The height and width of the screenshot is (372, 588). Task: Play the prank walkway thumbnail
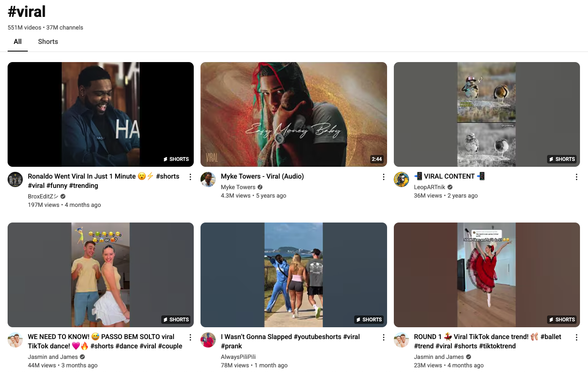[x=294, y=275]
